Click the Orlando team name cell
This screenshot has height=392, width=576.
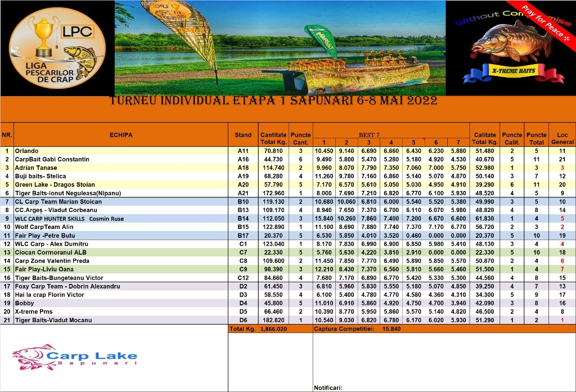click(26, 151)
